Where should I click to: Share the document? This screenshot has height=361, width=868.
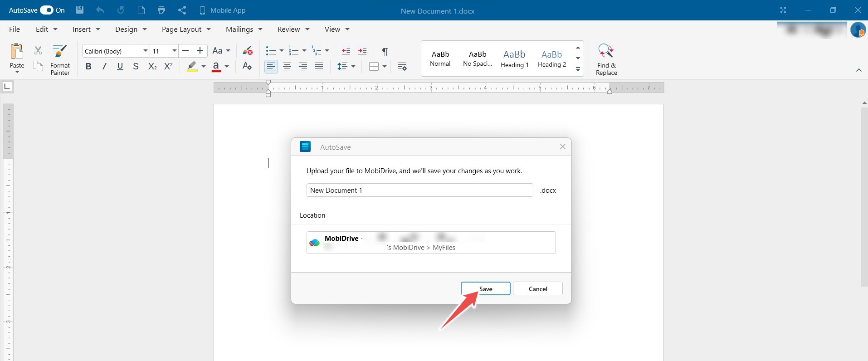(182, 10)
